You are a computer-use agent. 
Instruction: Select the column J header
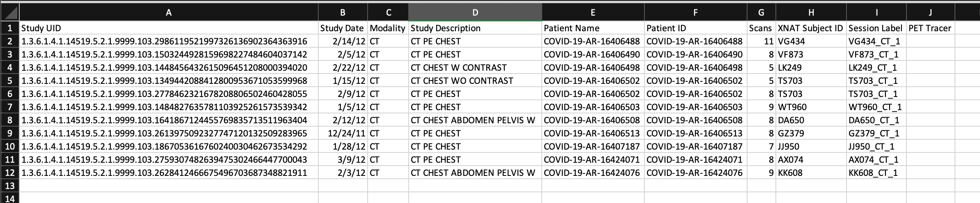[930, 13]
